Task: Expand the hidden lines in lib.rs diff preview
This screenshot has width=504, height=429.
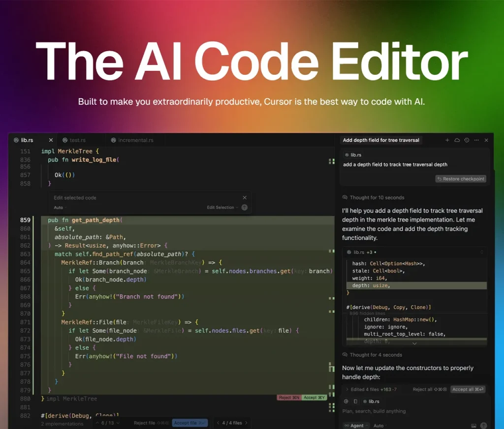Action: [414, 343]
